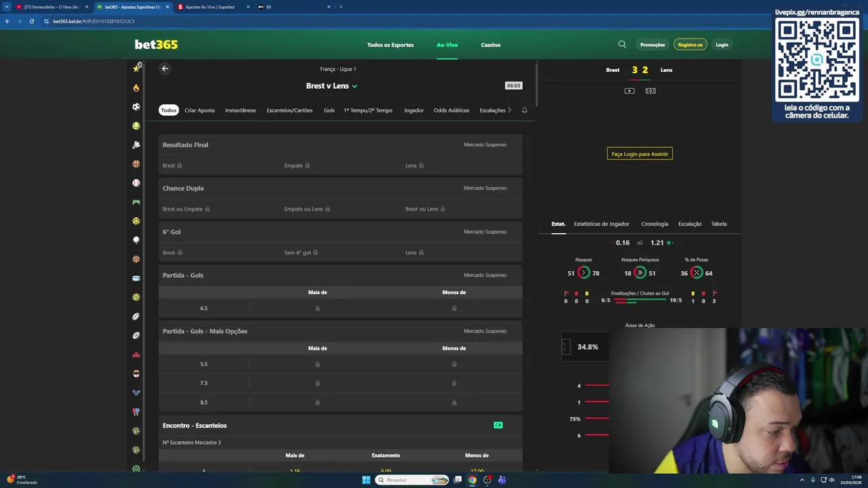Open 1º Tempo/2º Tempo tab

pyautogui.click(x=368, y=110)
